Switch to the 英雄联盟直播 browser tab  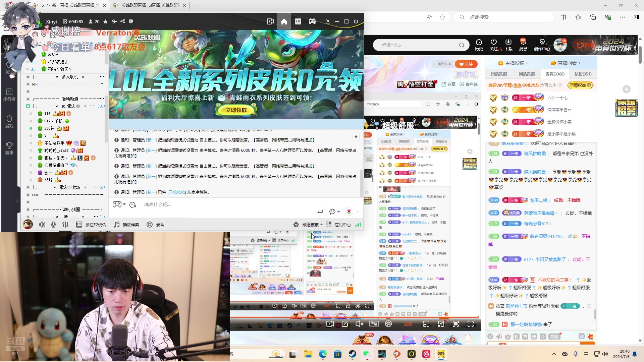point(150,5)
